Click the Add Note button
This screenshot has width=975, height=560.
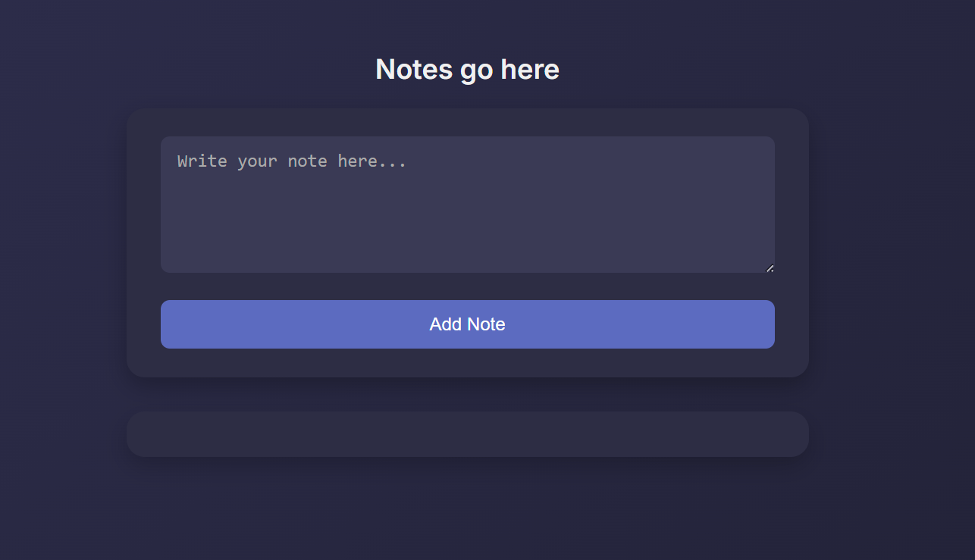click(x=468, y=324)
